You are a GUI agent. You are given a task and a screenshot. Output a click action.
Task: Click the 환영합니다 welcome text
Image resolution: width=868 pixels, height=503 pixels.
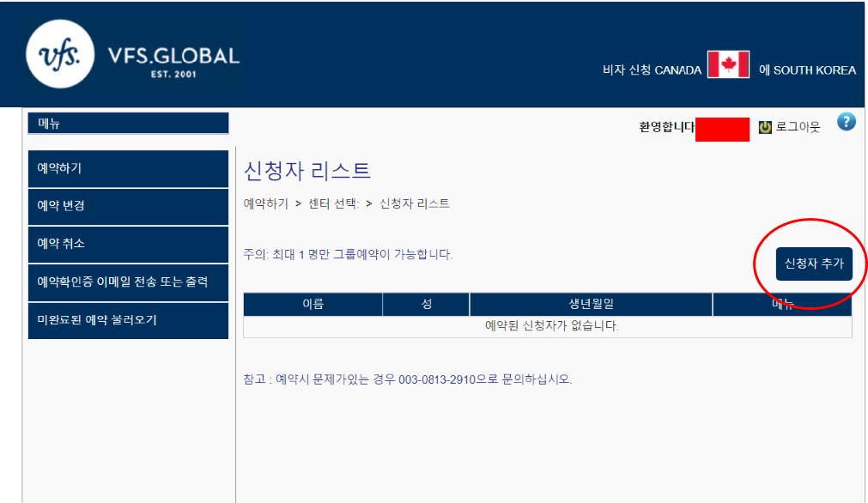[x=666, y=127]
